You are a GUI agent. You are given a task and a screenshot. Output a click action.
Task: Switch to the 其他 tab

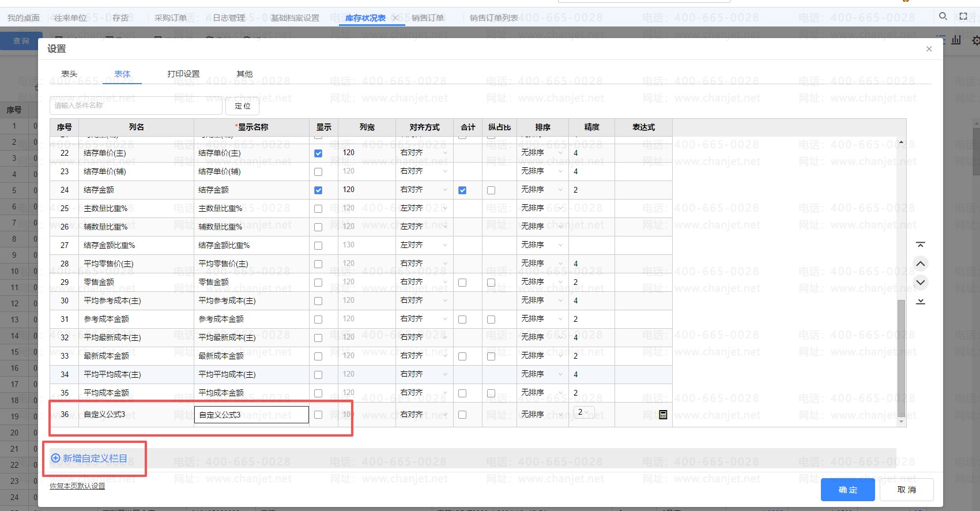244,74
